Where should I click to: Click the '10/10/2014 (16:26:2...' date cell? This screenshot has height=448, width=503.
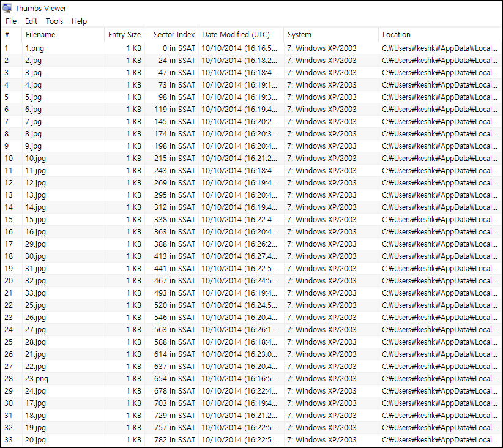click(x=239, y=244)
